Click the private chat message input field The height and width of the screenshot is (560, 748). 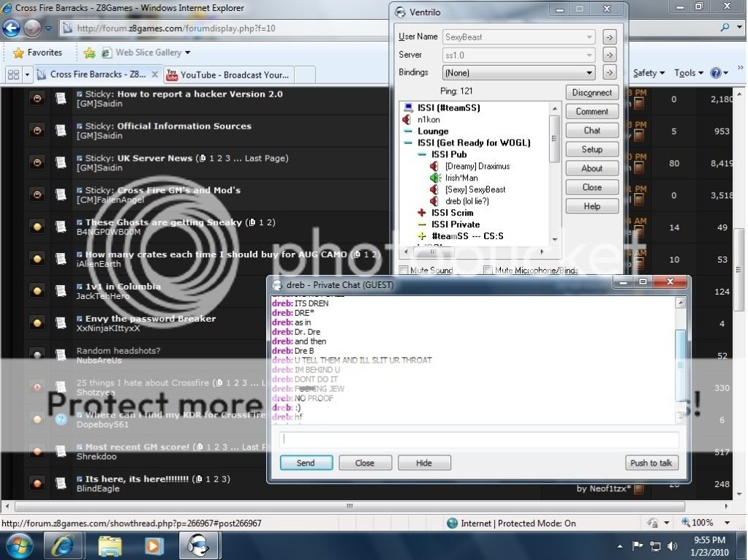[479, 440]
